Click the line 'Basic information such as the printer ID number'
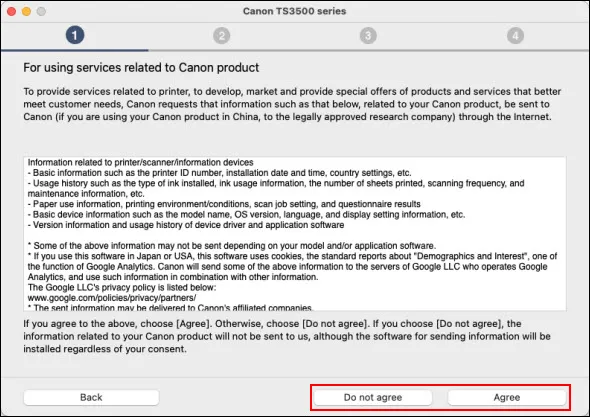Screen dimensions: 590x417 (219, 173)
